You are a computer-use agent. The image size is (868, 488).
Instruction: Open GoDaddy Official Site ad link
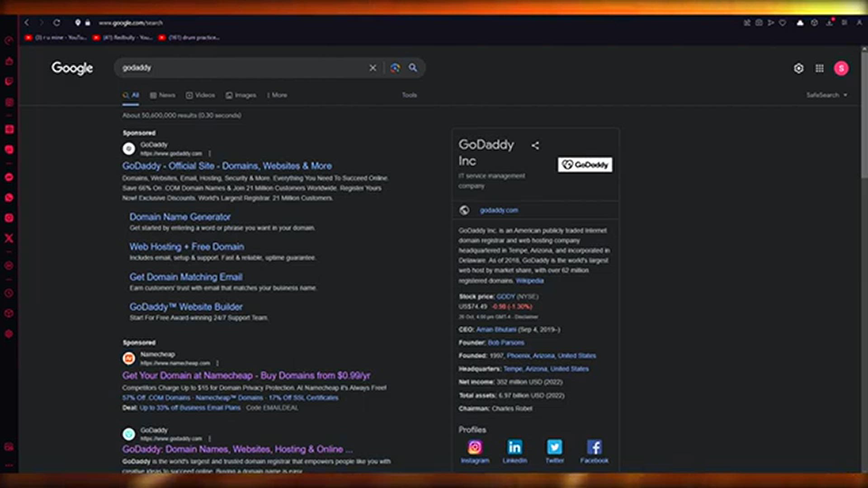click(x=227, y=166)
